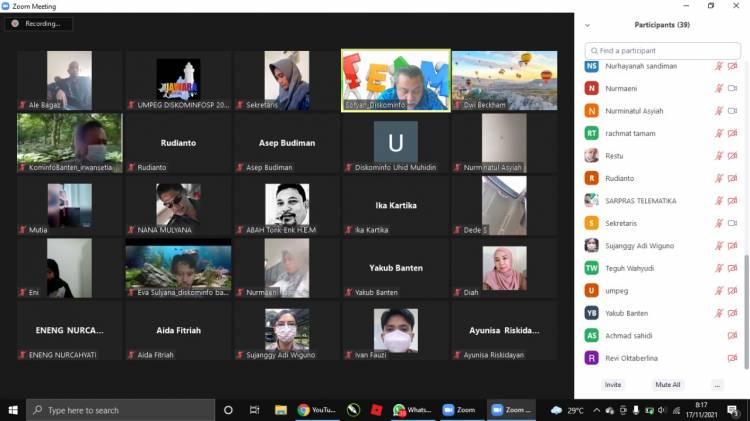Select Asep Budiman video tile

coord(287,143)
